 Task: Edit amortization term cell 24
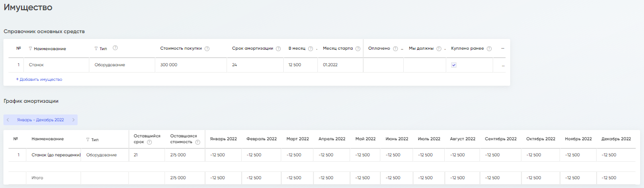(255, 65)
